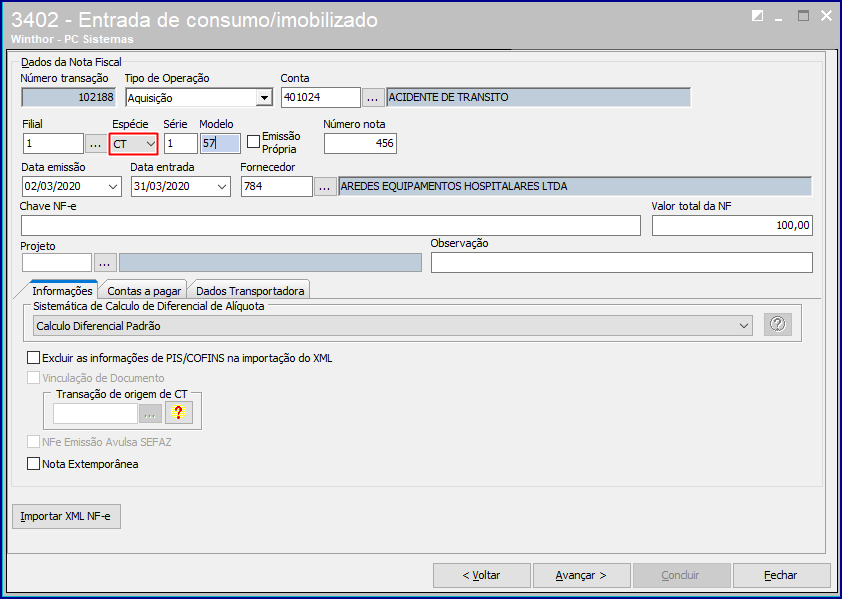Focus the Fornecedor code field 784
842x599 pixels.
(277, 186)
